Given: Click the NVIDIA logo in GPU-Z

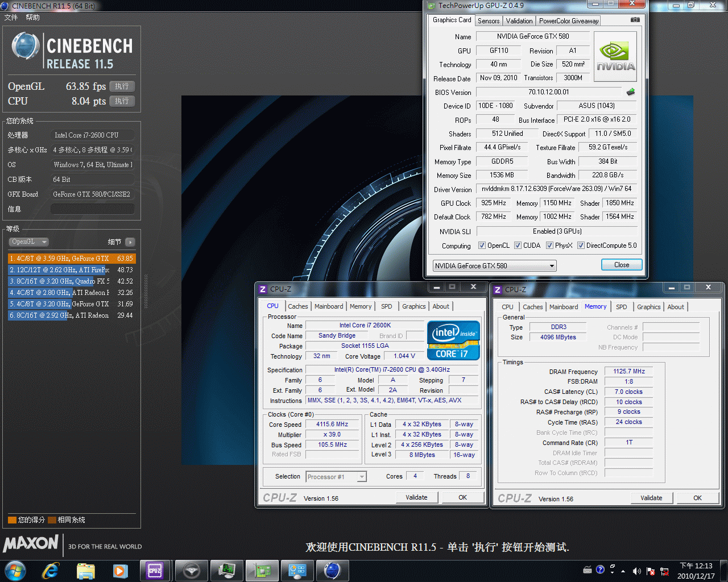Looking at the screenshot, I should 615,56.
